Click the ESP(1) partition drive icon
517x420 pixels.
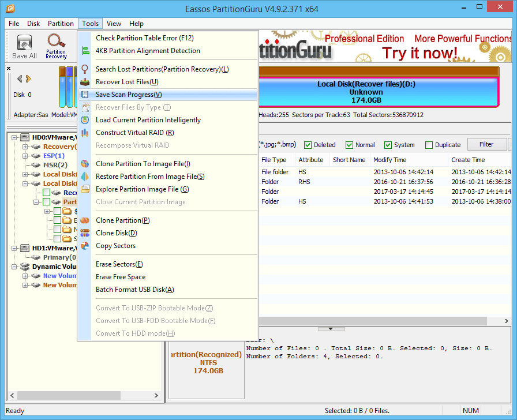tap(36, 156)
